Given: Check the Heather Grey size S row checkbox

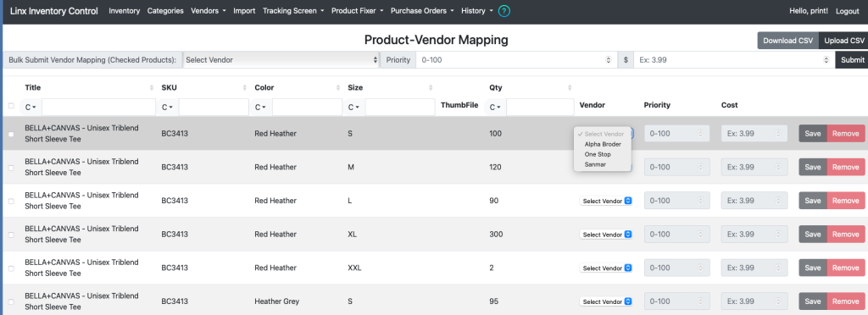Looking at the screenshot, I should (x=11, y=301).
